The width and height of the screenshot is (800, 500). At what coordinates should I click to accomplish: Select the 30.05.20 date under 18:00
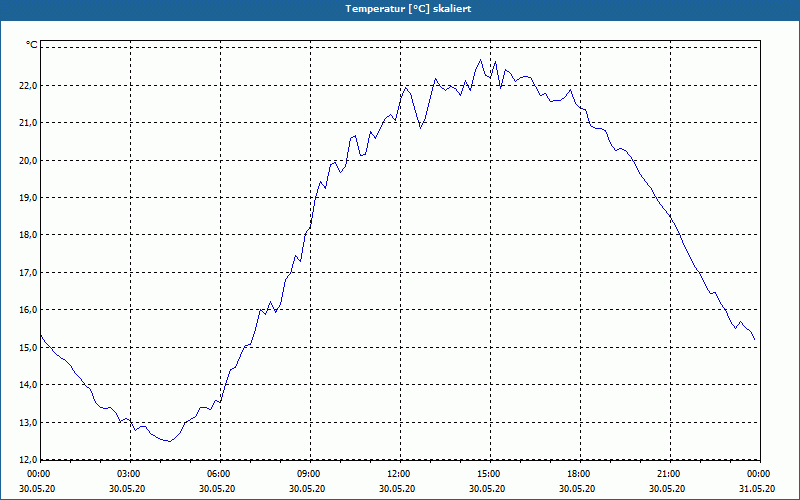coord(577,489)
